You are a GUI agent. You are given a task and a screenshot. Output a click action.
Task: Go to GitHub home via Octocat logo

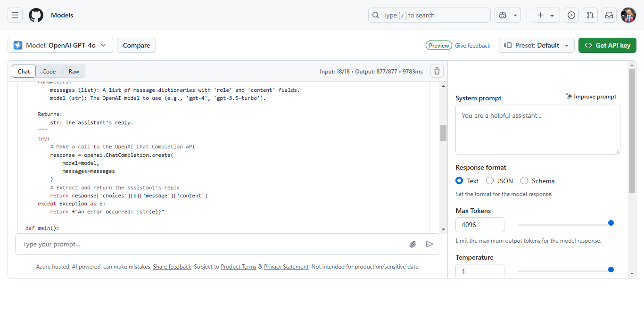36,15
